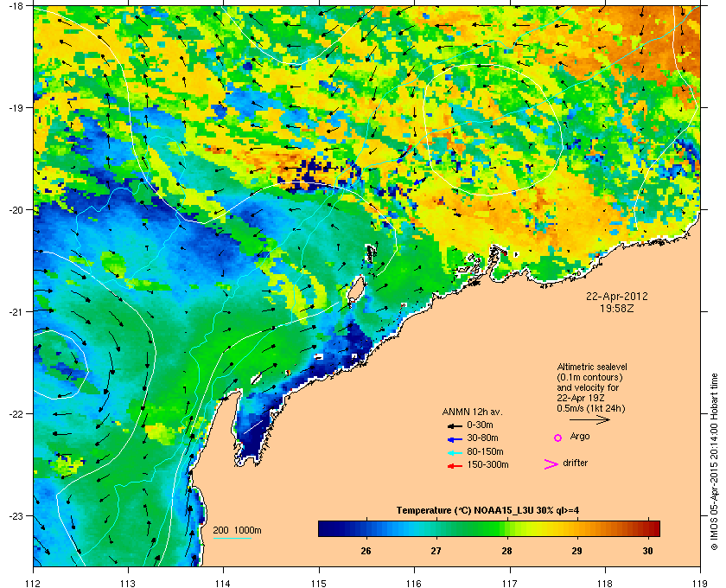Click the colorbar value 27
This screenshot has height=588, width=726.
pos(436,551)
